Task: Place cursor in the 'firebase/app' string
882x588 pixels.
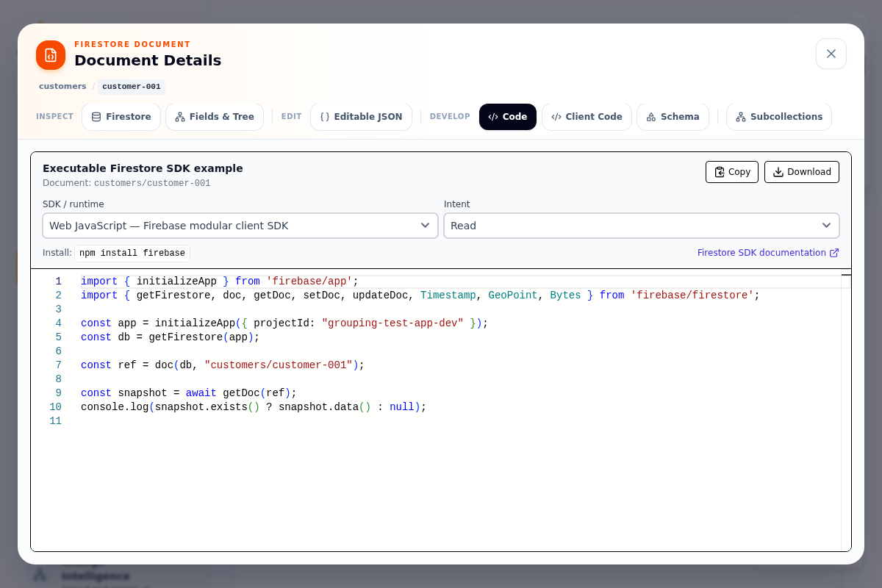Action: [309, 282]
